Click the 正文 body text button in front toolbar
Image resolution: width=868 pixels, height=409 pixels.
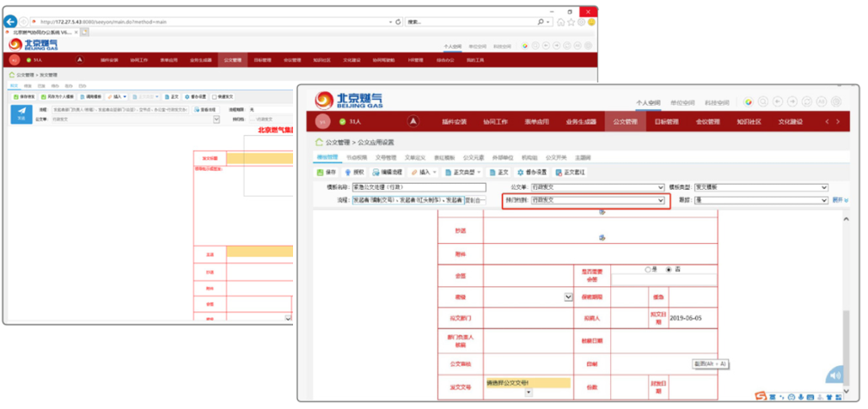click(x=498, y=172)
